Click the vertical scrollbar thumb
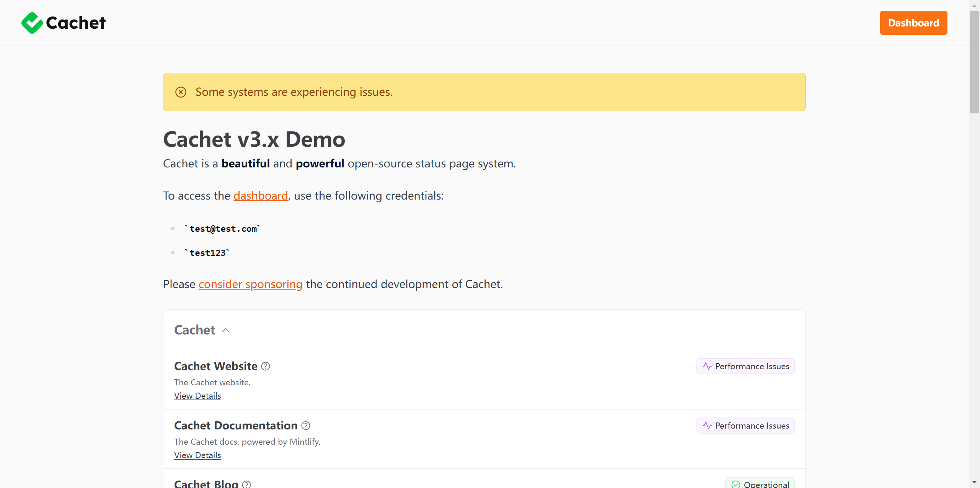Screen dimensions: 980x488 [974, 61]
